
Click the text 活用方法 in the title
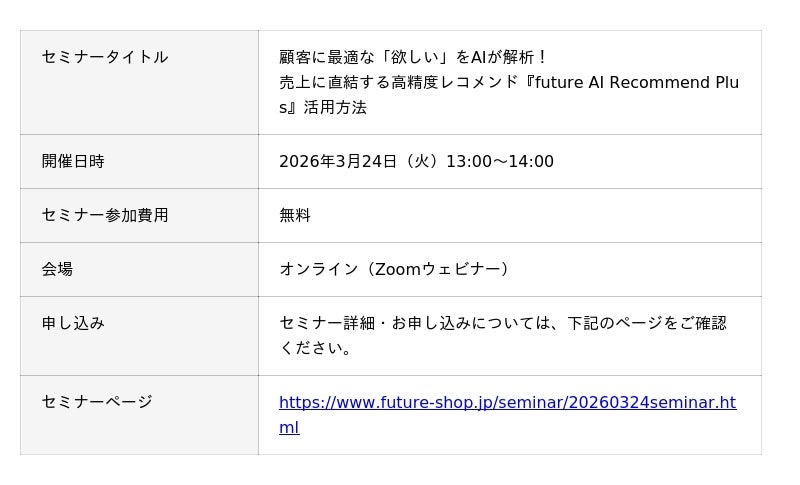[335, 107]
